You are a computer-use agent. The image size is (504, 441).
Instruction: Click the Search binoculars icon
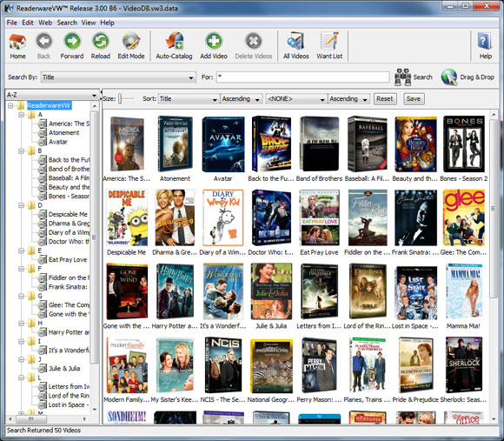click(x=402, y=77)
